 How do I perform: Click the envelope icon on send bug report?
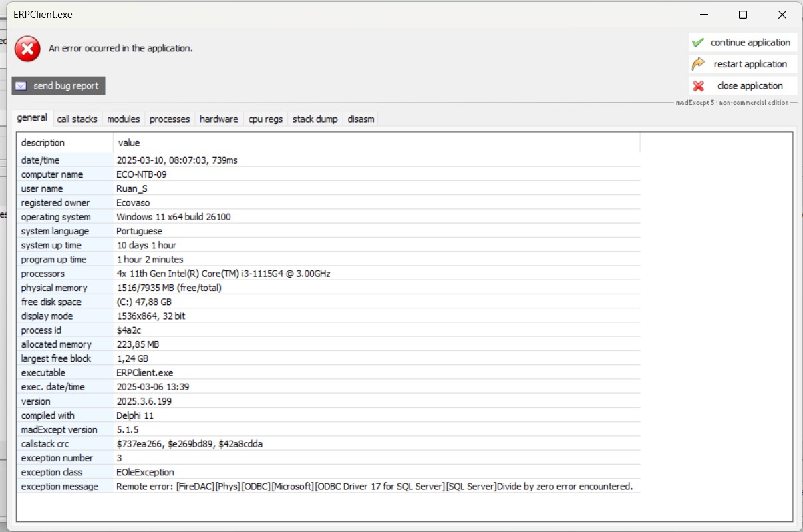21,86
